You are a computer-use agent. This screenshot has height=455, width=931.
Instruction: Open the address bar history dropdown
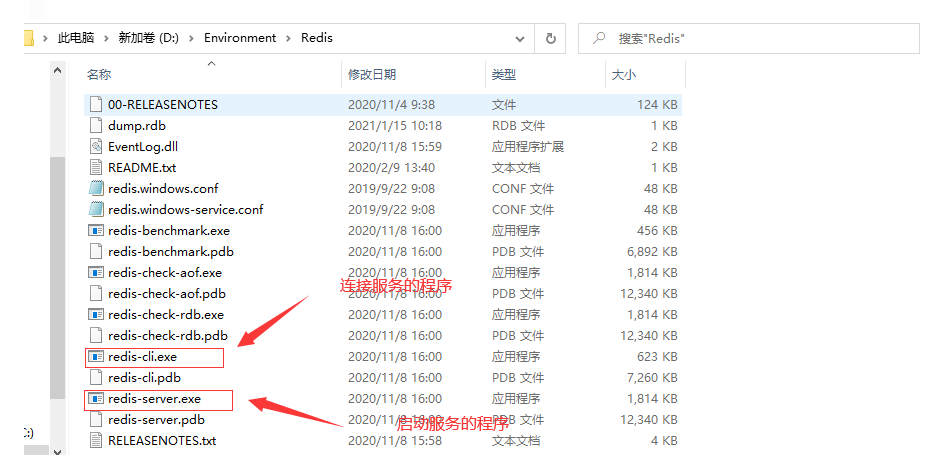pyautogui.click(x=520, y=39)
